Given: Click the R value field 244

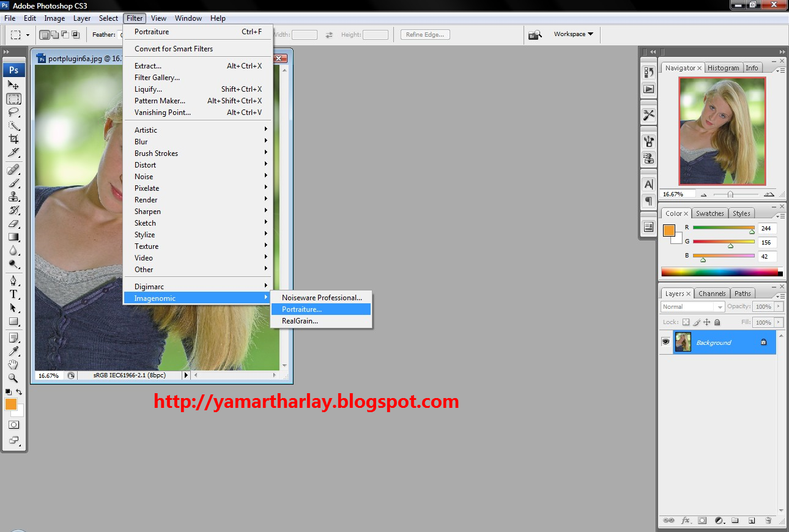Looking at the screenshot, I should (x=767, y=228).
